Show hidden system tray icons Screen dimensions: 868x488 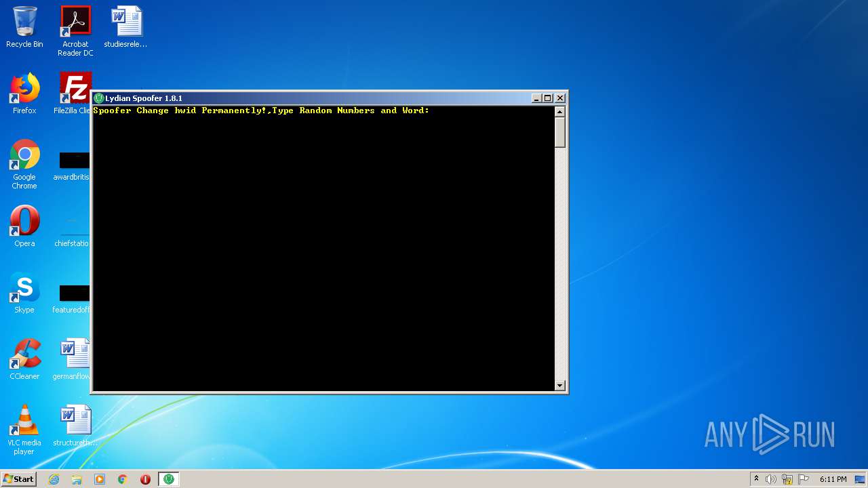coord(756,479)
